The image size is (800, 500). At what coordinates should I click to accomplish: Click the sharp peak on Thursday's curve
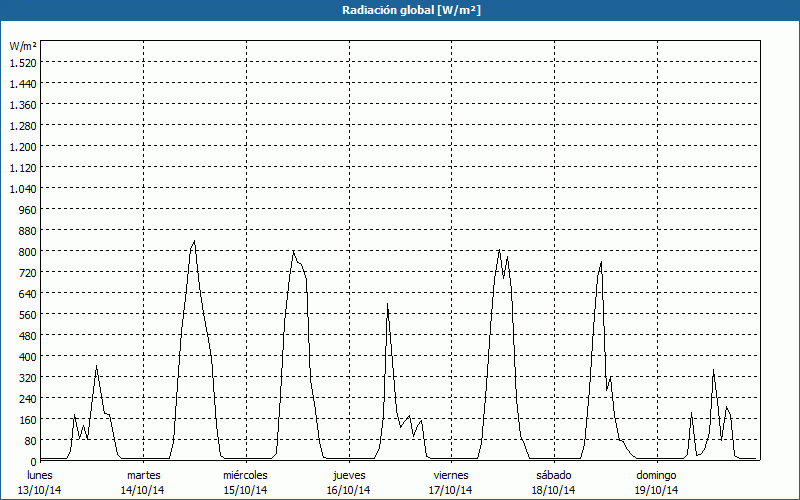point(387,304)
